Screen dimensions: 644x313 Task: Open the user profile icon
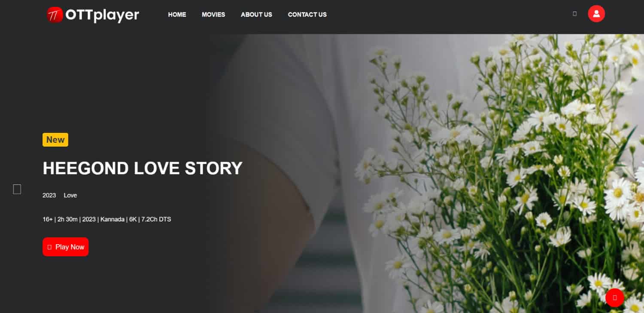tap(596, 14)
